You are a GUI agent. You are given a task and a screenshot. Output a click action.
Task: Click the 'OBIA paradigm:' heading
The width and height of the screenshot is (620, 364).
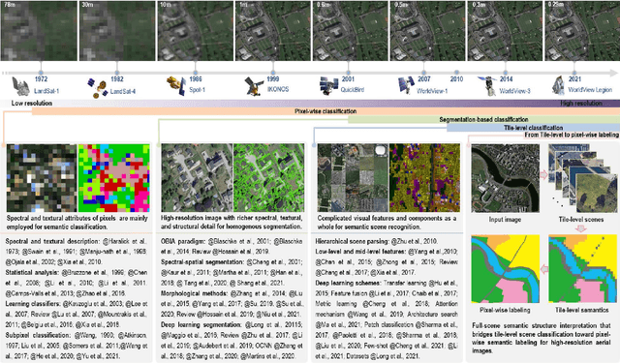coord(182,241)
